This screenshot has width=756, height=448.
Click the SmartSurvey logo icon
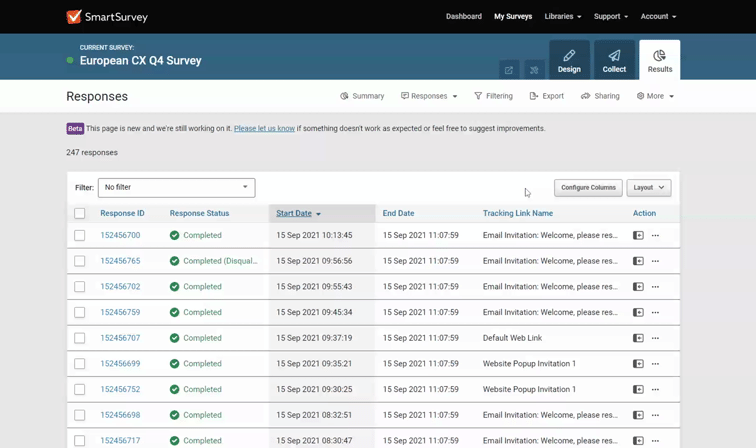[x=74, y=17]
